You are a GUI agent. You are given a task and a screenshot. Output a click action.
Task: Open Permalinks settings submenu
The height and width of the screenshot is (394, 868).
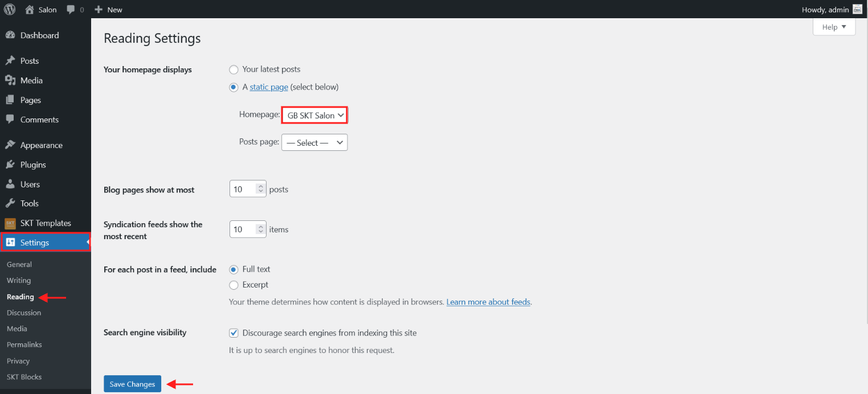[x=24, y=344]
